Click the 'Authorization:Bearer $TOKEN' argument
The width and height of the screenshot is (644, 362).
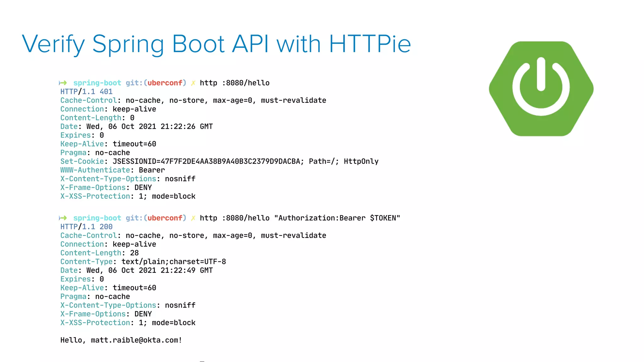(x=337, y=218)
